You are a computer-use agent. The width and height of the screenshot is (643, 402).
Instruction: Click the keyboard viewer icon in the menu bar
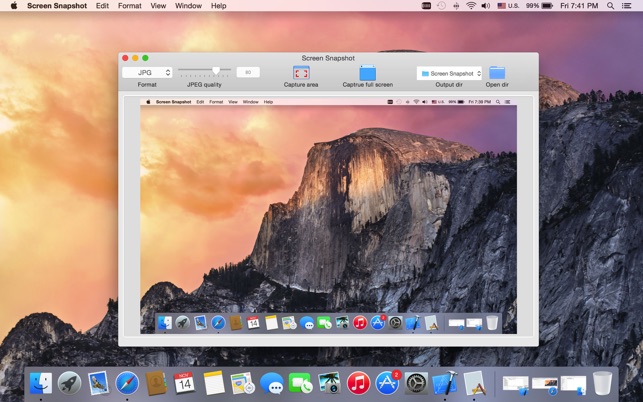[426, 6]
